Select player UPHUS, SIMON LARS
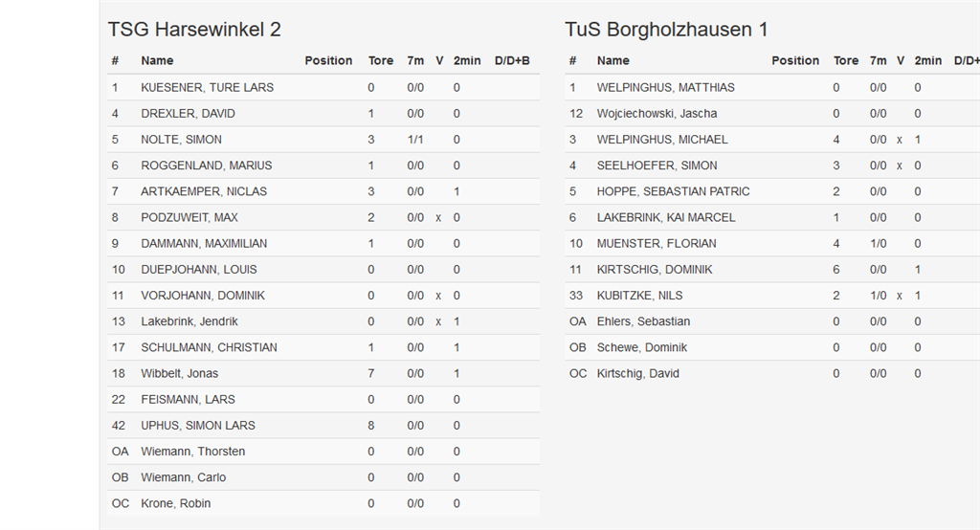 click(x=198, y=426)
